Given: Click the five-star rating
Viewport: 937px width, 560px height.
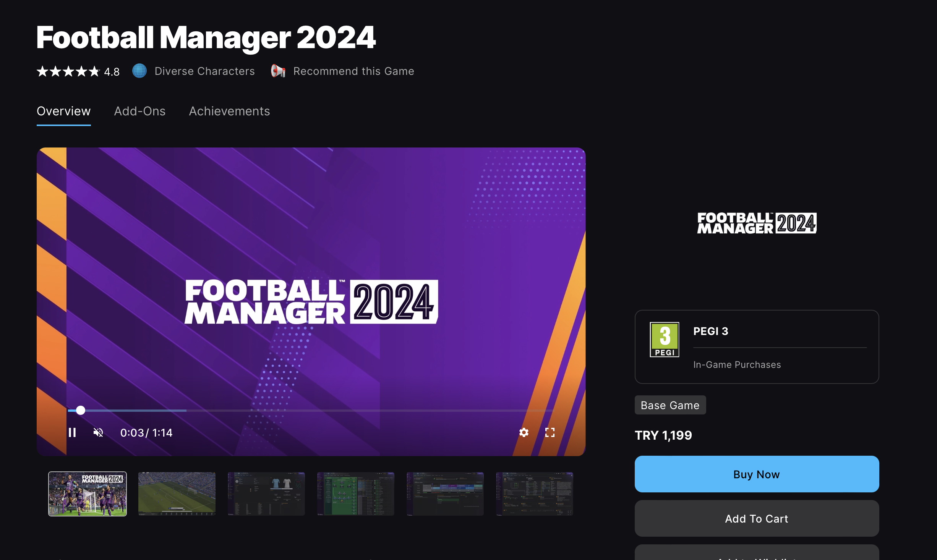Looking at the screenshot, I should (68, 71).
